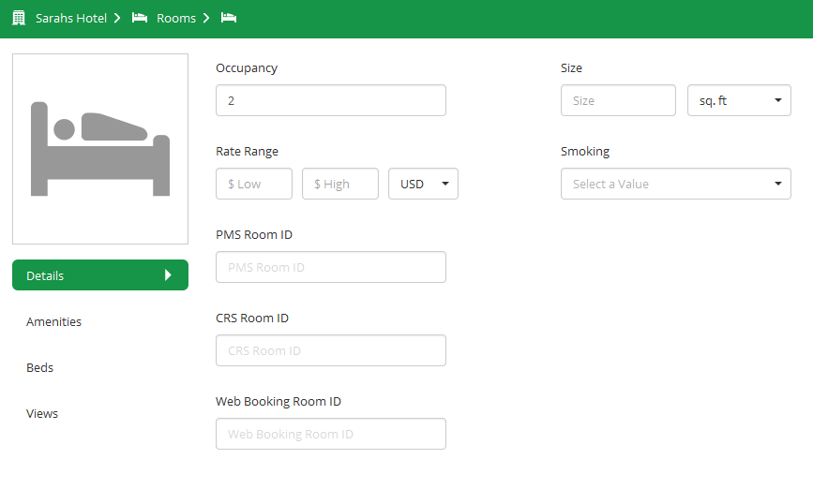813x504 pixels.
Task: Open the USD currency dropdown
Action: 423,184
